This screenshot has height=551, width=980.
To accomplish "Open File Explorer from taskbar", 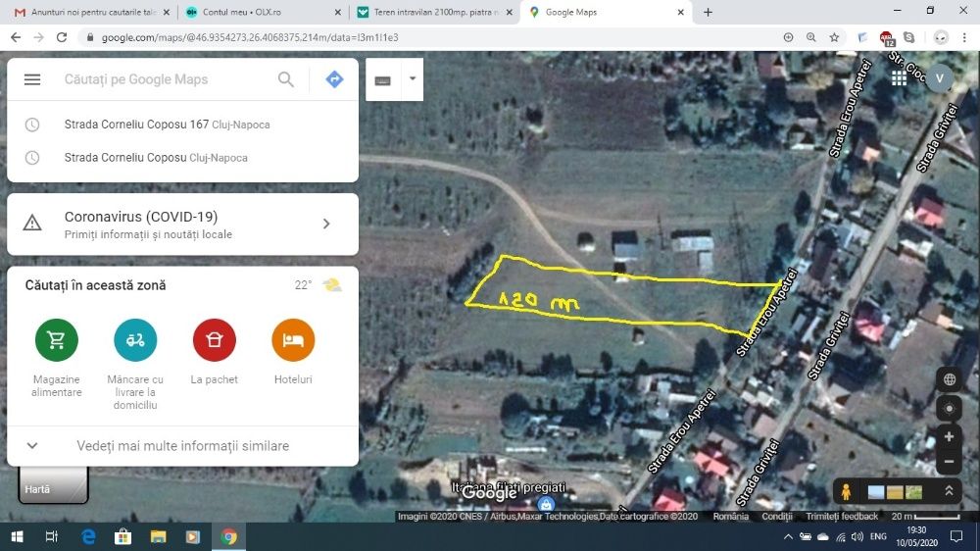I will [158, 536].
